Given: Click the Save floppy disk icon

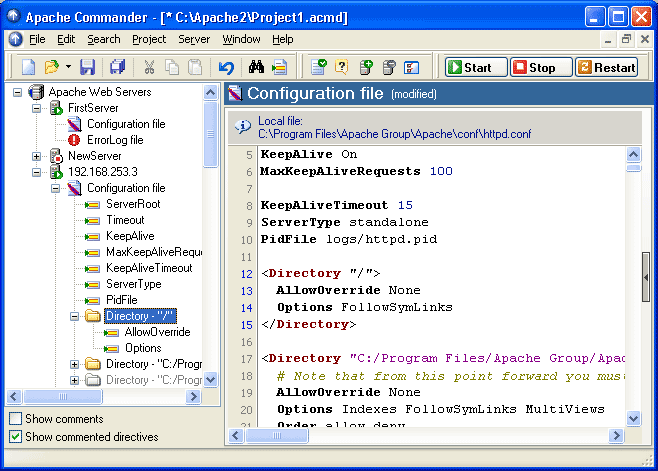Looking at the screenshot, I should (x=88, y=67).
